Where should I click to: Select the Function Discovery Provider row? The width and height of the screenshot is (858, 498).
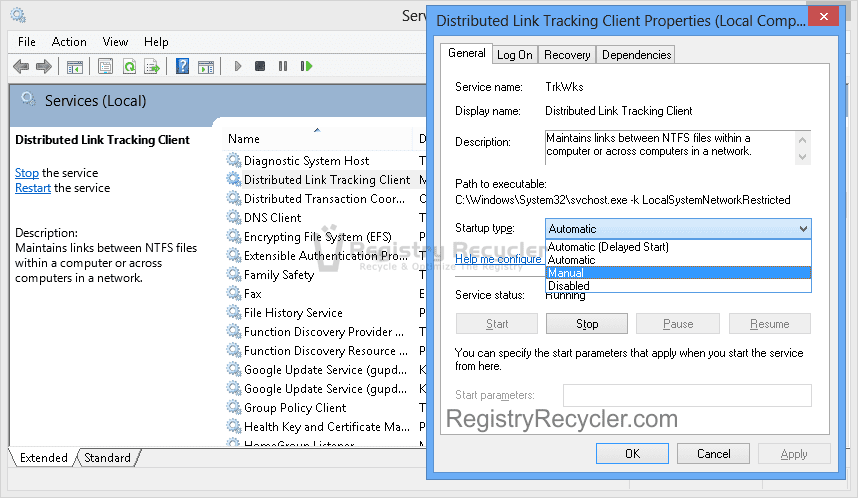pos(326,332)
